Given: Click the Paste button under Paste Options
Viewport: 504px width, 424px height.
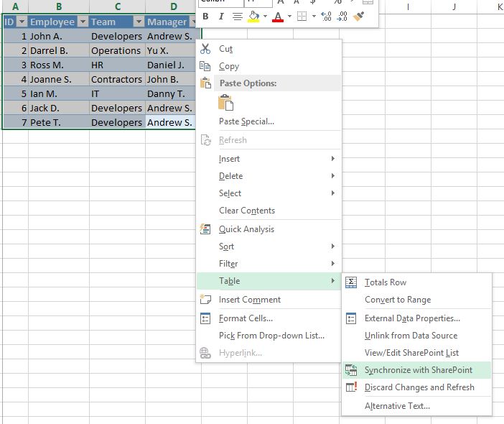Looking at the screenshot, I should pyautogui.click(x=226, y=103).
